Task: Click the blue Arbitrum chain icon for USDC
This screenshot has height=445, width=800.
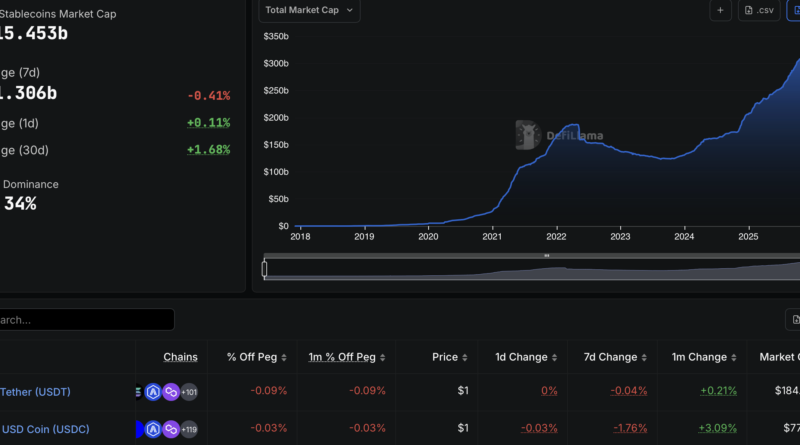Action: coord(153,429)
